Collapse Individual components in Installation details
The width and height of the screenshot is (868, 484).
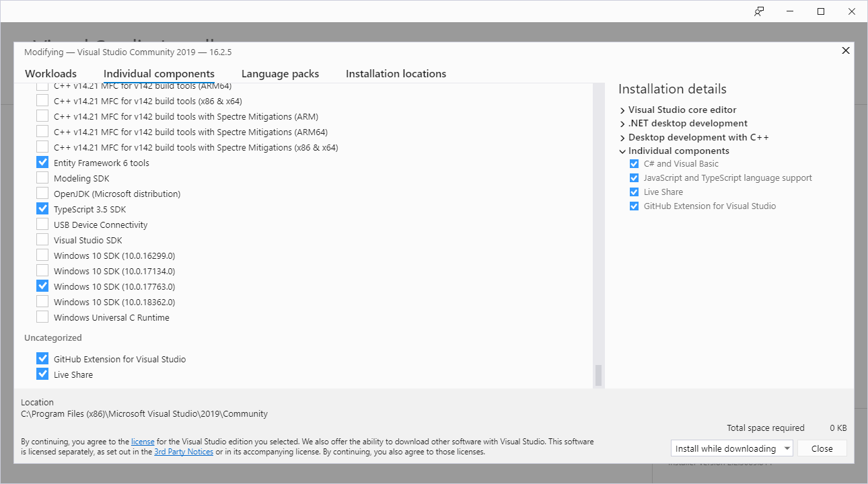click(x=622, y=151)
